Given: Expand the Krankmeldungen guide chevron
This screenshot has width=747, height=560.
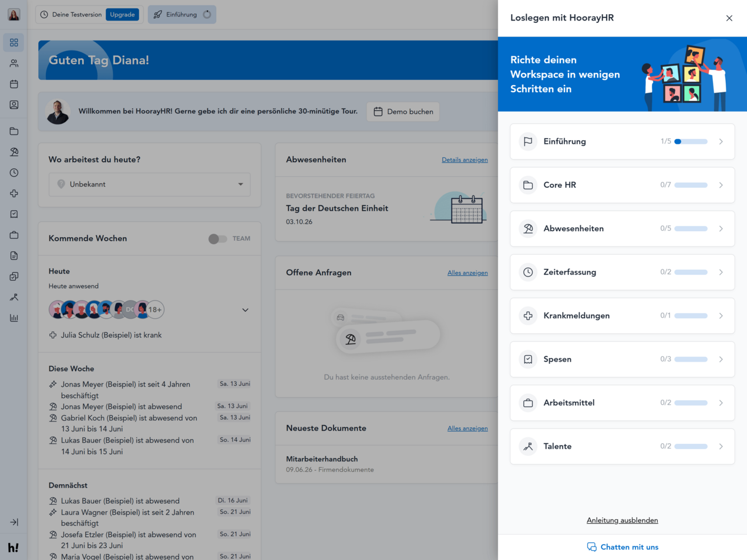Looking at the screenshot, I should click(721, 316).
